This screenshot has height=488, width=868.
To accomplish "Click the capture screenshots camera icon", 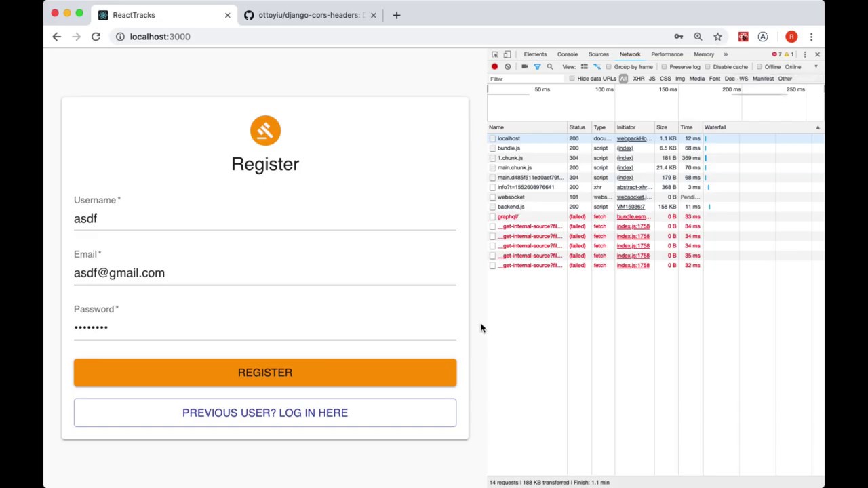I will pos(525,67).
